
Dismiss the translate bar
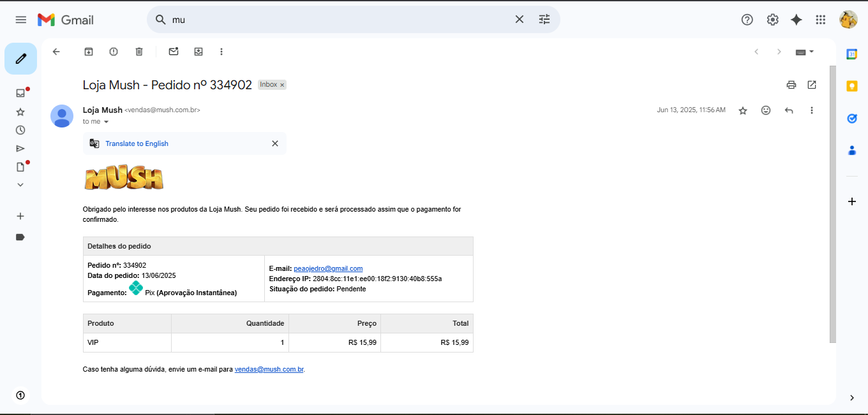tap(275, 143)
